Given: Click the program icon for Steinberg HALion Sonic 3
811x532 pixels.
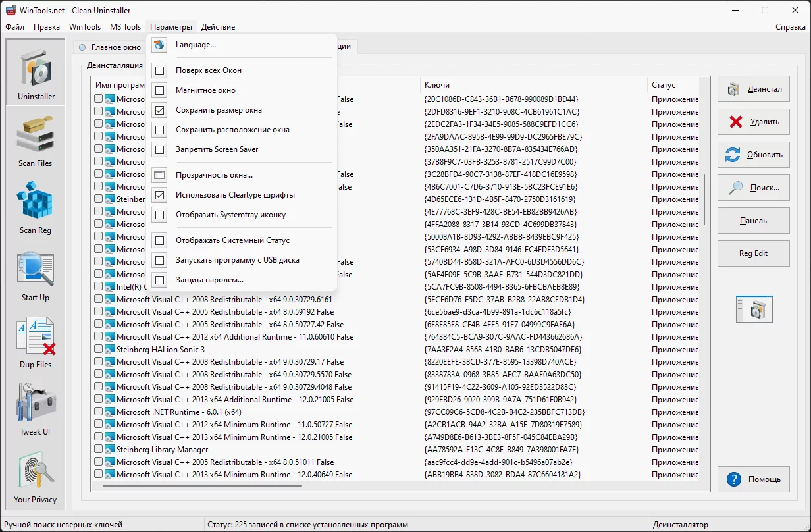Looking at the screenshot, I should pos(110,350).
